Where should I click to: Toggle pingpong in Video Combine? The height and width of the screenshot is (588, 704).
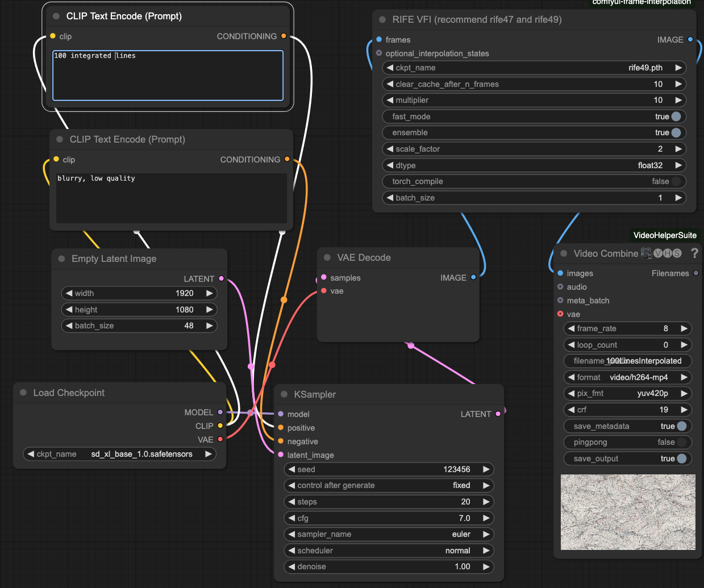point(681,442)
